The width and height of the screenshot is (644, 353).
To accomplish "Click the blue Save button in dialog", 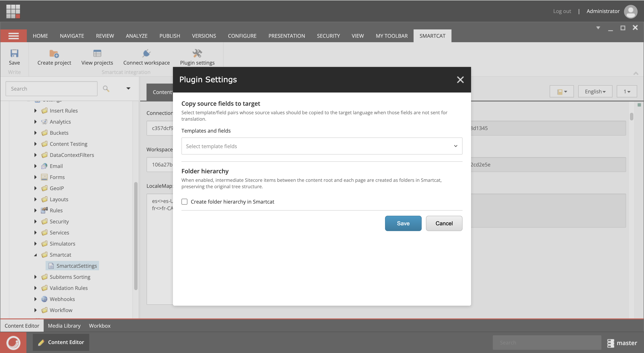I will [x=403, y=223].
